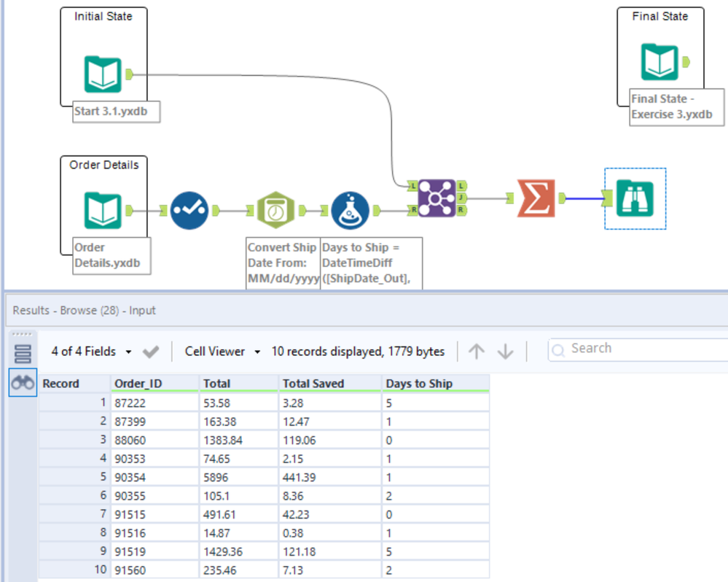
Task: Click the up arrow previous record button
Action: (476, 352)
